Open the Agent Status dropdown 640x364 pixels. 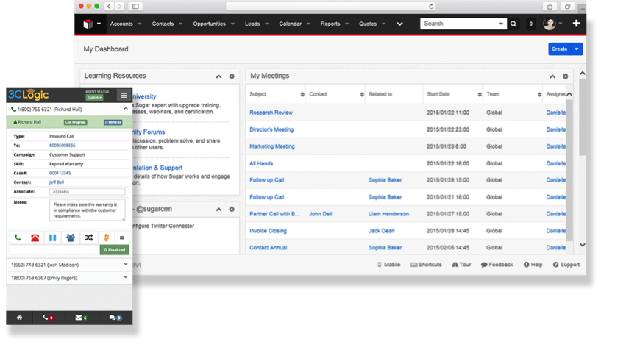pyautogui.click(x=94, y=98)
